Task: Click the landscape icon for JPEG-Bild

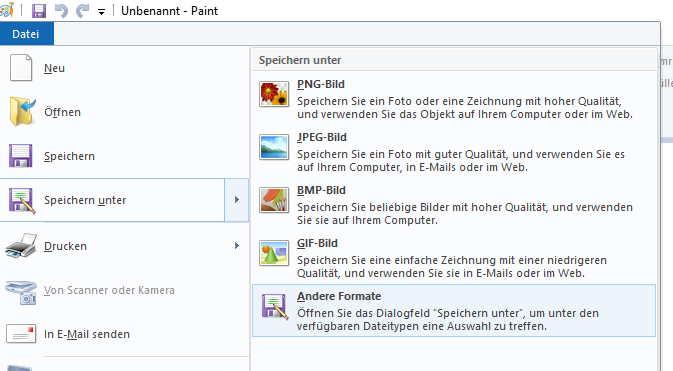Action: coord(274,147)
